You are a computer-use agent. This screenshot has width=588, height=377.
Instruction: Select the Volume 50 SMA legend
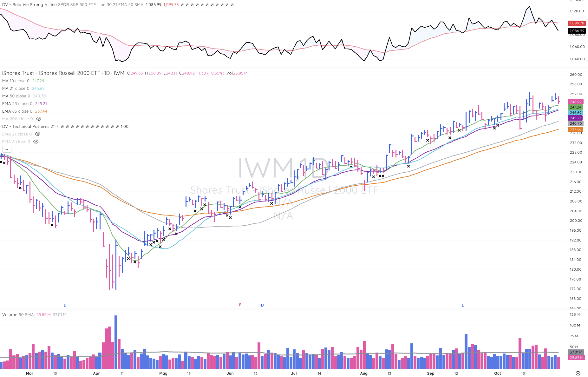click(18, 314)
